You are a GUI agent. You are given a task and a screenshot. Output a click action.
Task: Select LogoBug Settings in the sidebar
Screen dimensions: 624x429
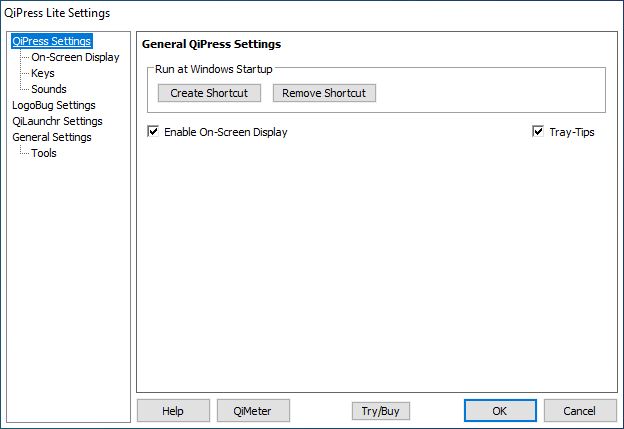[x=54, y=105]
